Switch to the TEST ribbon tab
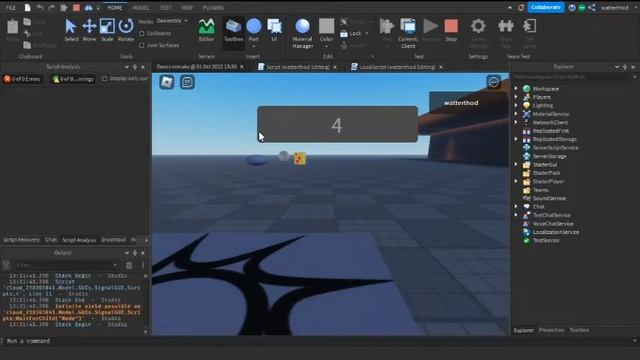 point(165,8)
